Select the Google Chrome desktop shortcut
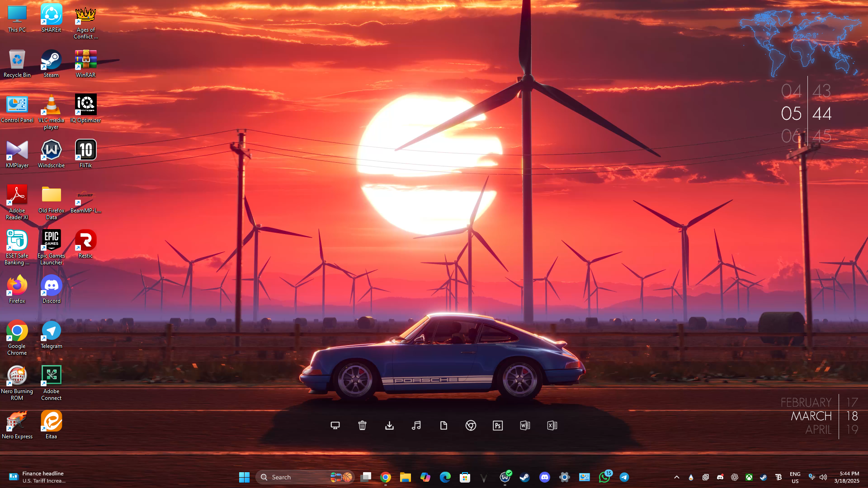The image size is (868, 488). [x=17, y=339]
